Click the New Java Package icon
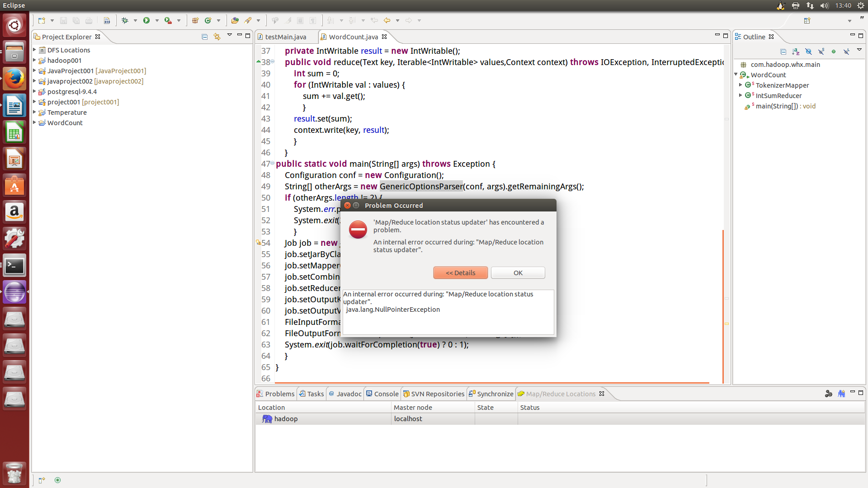Viewport: 868px width, 488px height. point(195,20)
